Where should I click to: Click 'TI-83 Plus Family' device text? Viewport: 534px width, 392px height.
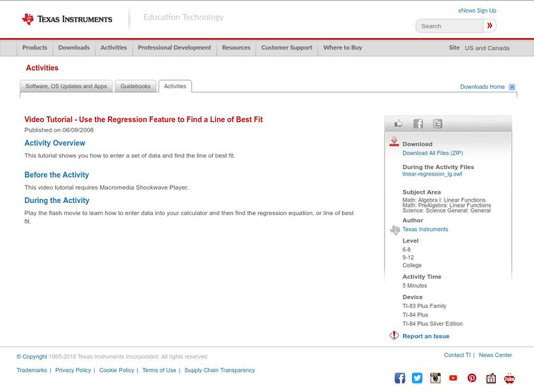(x=425, y=306)
